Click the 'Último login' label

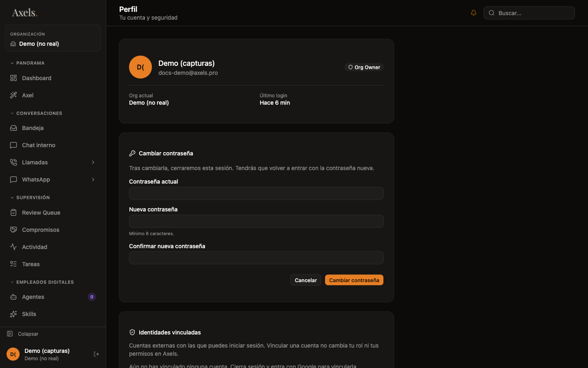[274, 96]
